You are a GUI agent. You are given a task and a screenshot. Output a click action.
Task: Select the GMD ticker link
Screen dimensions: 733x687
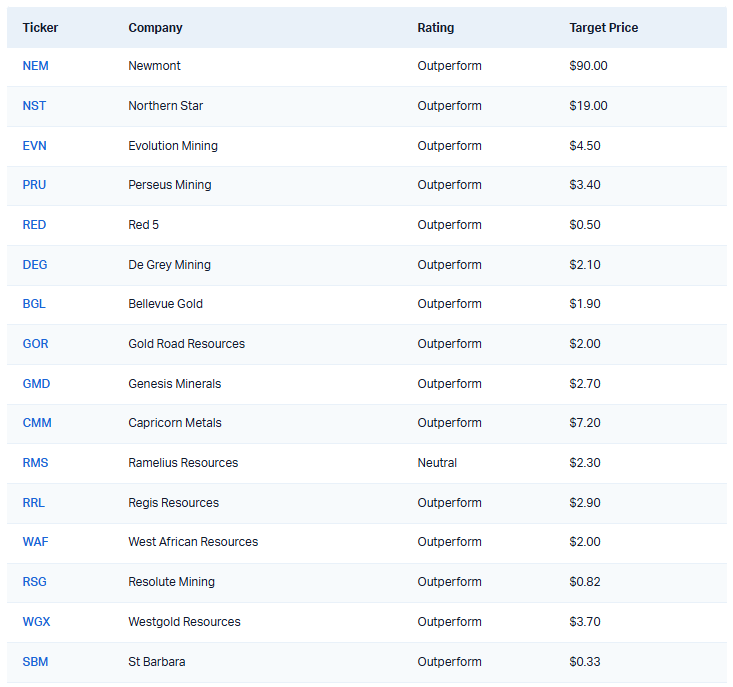point(36,384)
